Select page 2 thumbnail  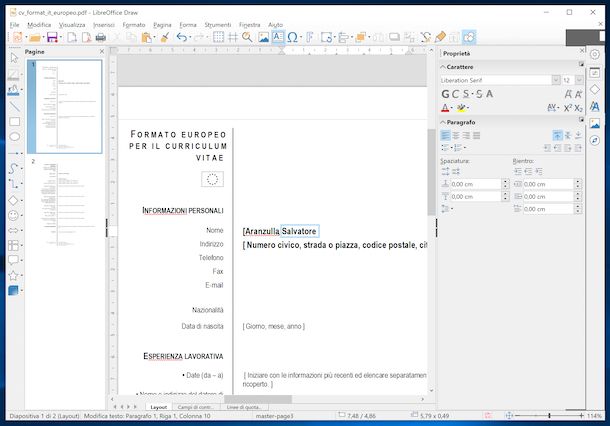65,203
